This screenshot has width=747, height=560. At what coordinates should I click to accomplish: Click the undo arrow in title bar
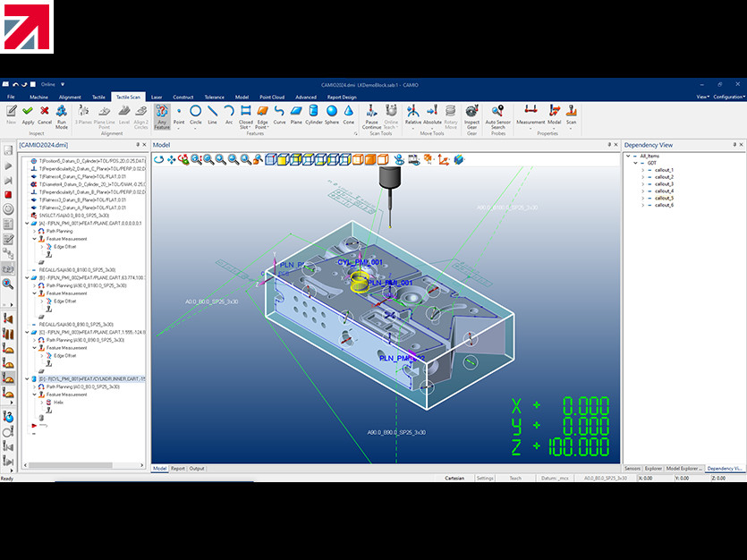pyautogui.click(x=16, y=84)
